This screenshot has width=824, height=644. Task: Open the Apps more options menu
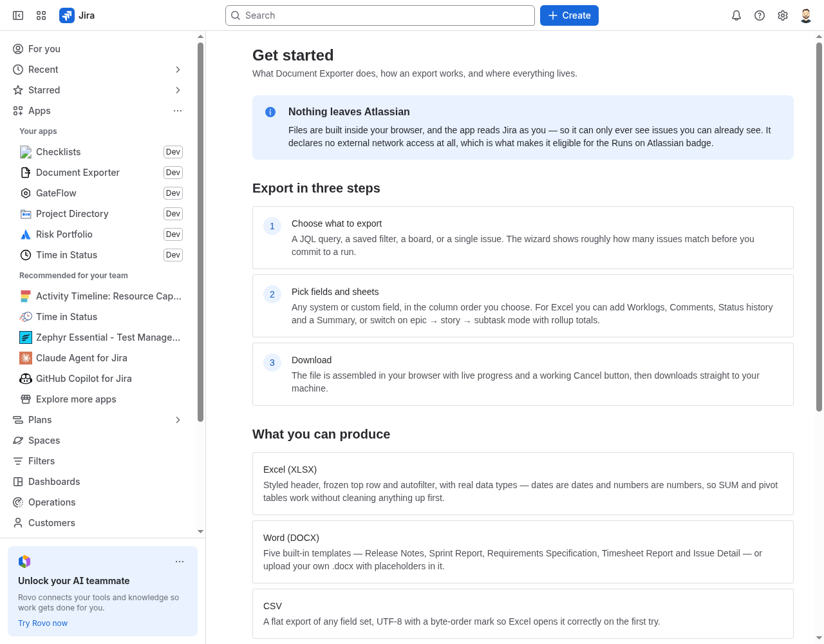click(x=178, y=111)
